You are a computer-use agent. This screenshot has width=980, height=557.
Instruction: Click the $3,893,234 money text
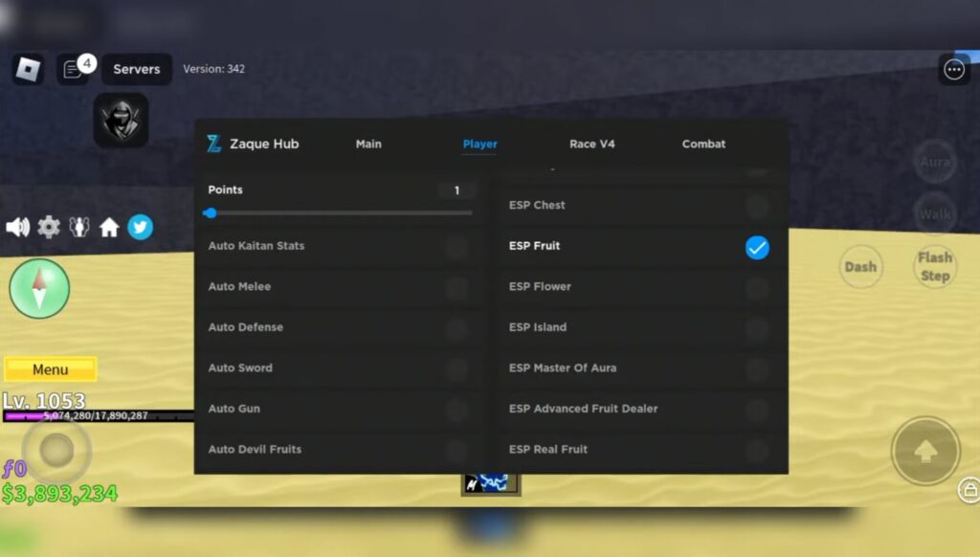(x=59, y=493)
